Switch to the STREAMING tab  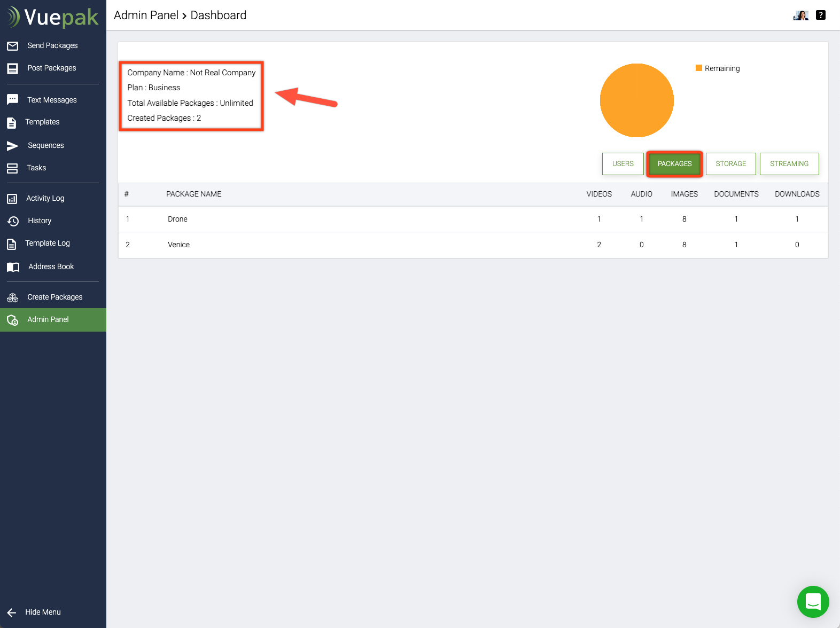tap(789, 164)
